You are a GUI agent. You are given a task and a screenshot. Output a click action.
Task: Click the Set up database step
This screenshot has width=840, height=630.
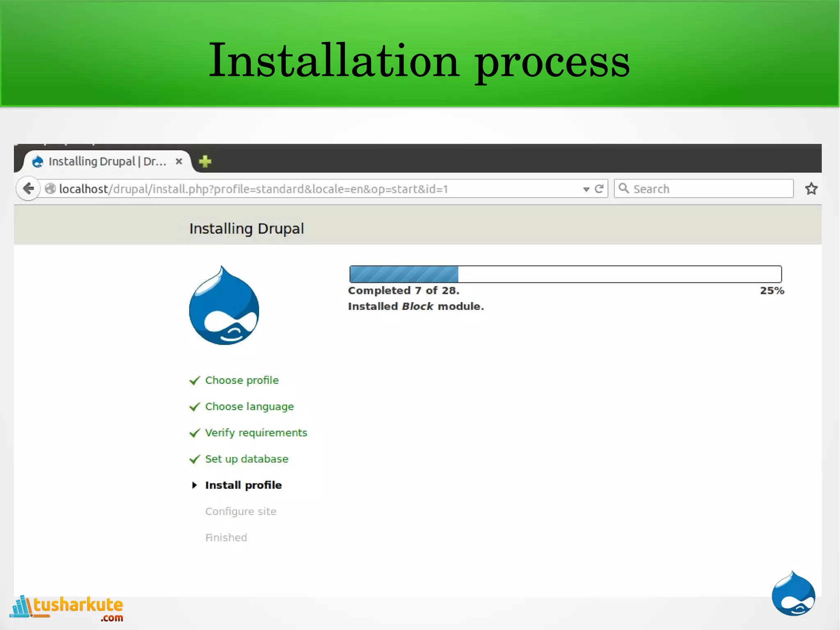247,459
